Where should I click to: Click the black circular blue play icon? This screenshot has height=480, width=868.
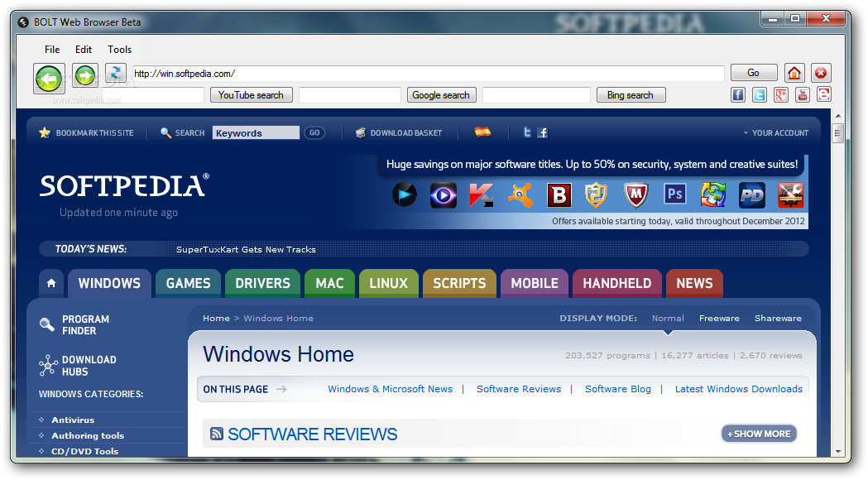[x=404, y=194]
